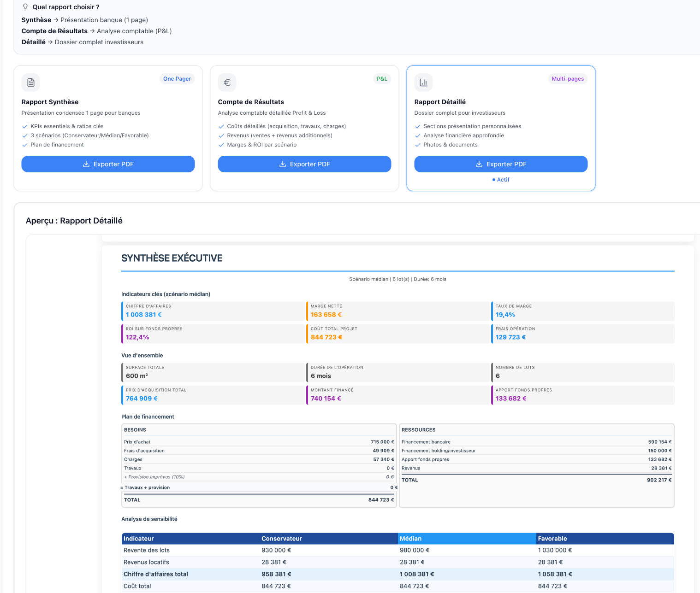The image size is (700, 593).
Task: Click the Actif status indicator
Action: click(x=501, y=180)
